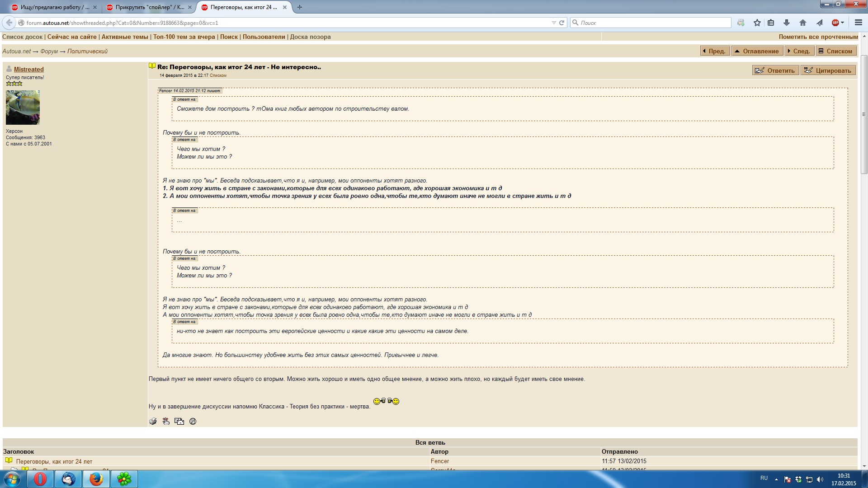Open Firefox hamburger menu
This screenshot has width=868, height=488.
[858, 23]
